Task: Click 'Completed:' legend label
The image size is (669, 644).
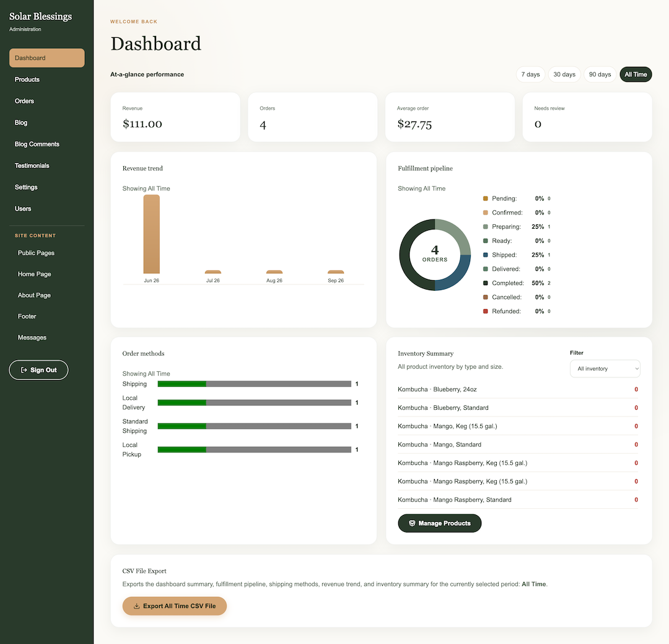Action: coord(508,283)
